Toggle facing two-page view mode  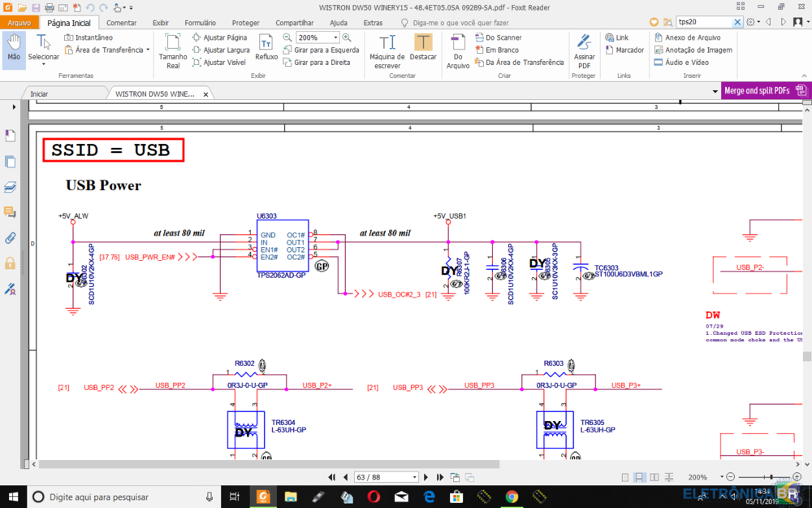point(653,477)
